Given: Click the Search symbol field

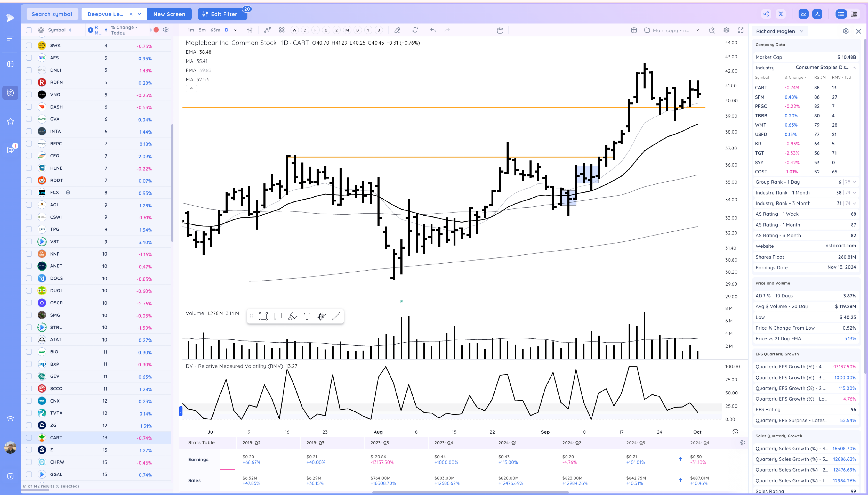Looking at the screenshot, I should 52,14.
